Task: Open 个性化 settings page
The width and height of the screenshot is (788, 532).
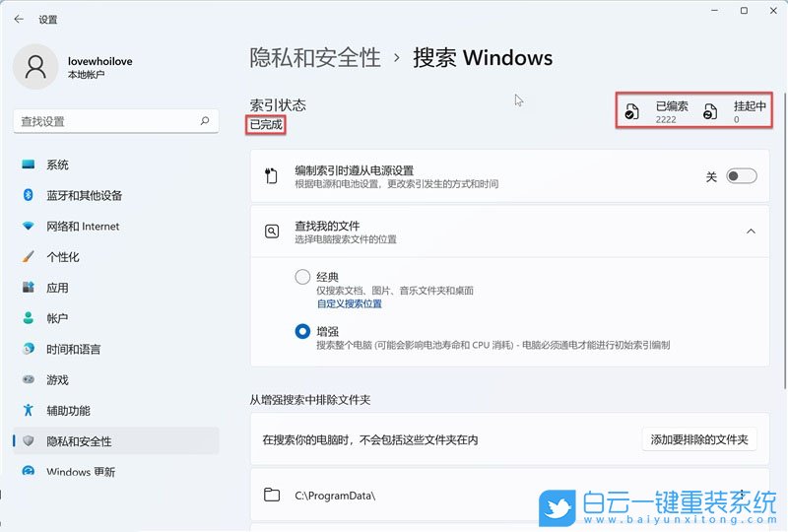Action: [x=115, y=256]
